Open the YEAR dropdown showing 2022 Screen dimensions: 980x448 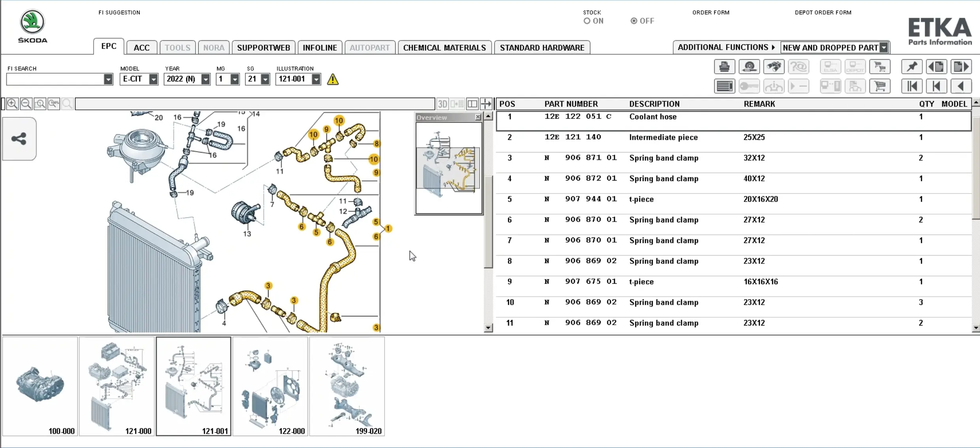205,79
